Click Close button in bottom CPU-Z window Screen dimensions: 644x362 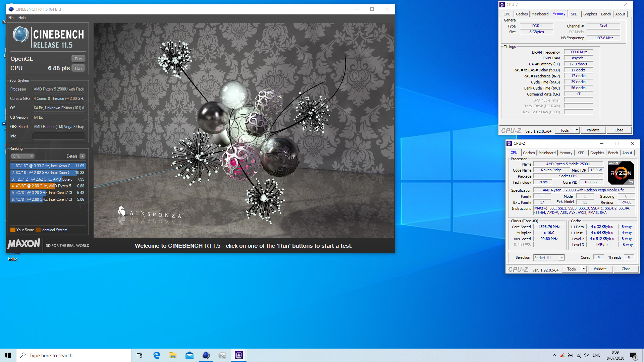[x=626, y=269]
